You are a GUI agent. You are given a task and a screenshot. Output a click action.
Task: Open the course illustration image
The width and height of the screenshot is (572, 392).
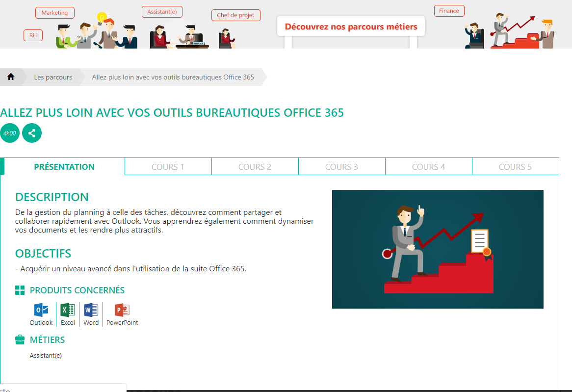(x=438, y=249)
